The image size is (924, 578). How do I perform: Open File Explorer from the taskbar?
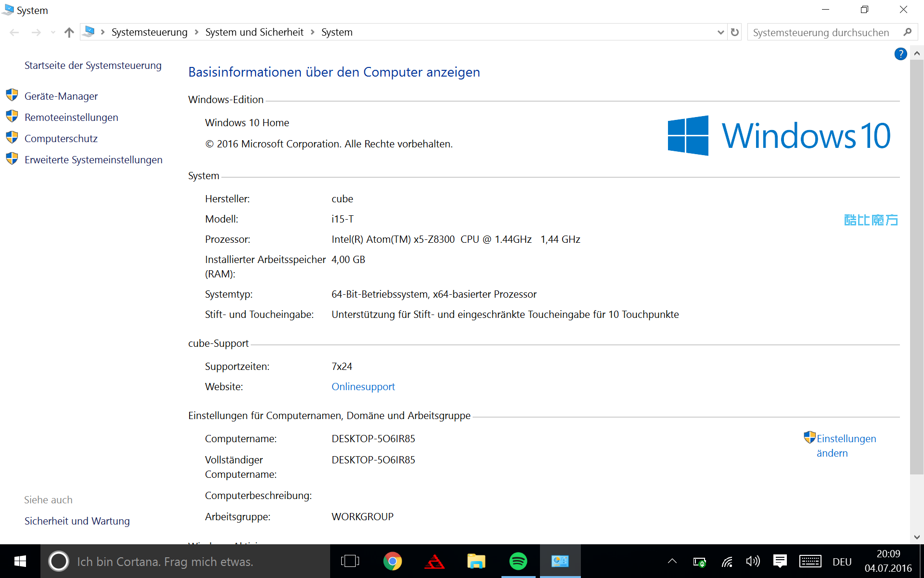476,561
